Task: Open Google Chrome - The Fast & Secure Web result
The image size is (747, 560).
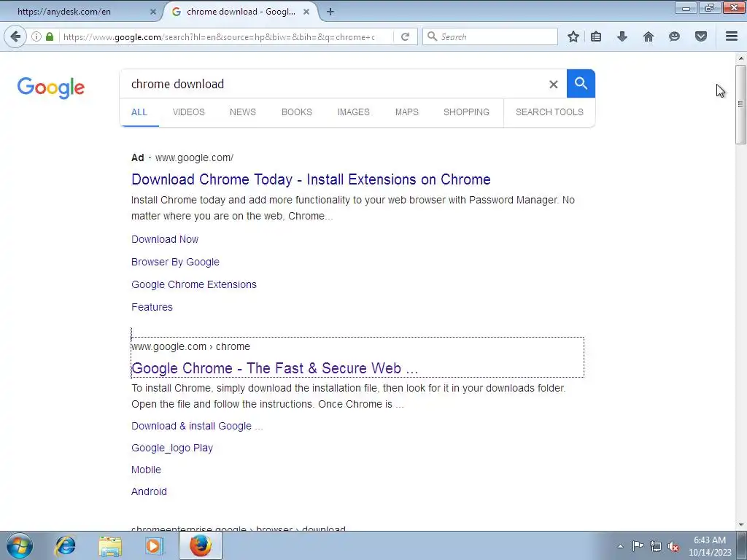Action: point(275,368)
